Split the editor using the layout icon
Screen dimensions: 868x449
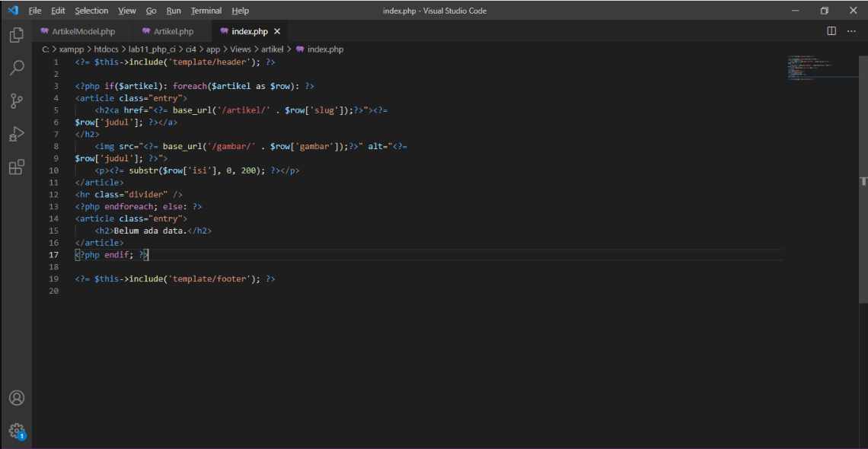831,31
